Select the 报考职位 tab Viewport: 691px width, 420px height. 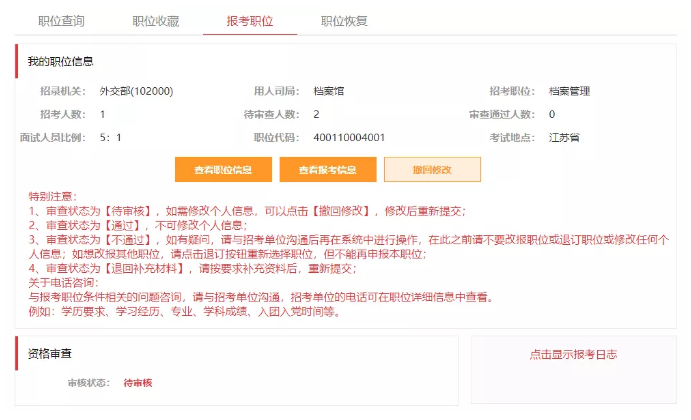click(x=249, y=20)
